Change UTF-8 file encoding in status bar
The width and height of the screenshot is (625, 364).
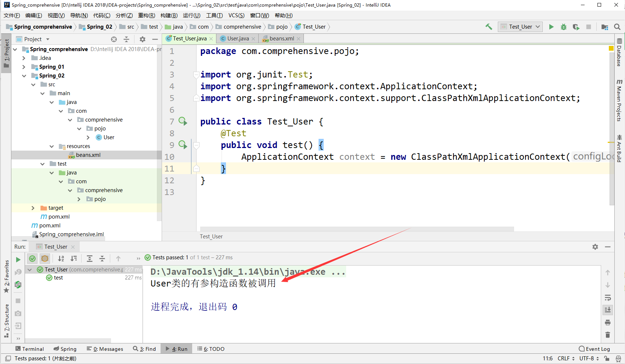pyautogui.click(x=589, y=358)
